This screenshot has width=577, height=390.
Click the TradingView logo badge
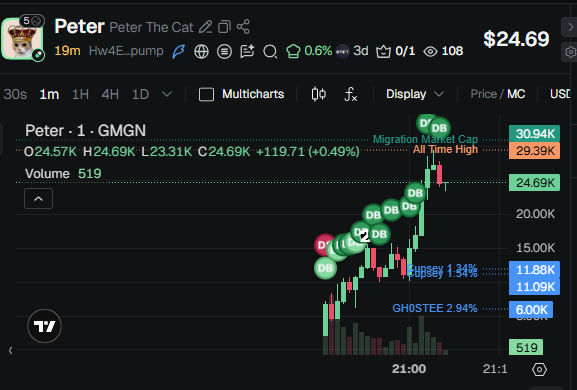[44, 326]
